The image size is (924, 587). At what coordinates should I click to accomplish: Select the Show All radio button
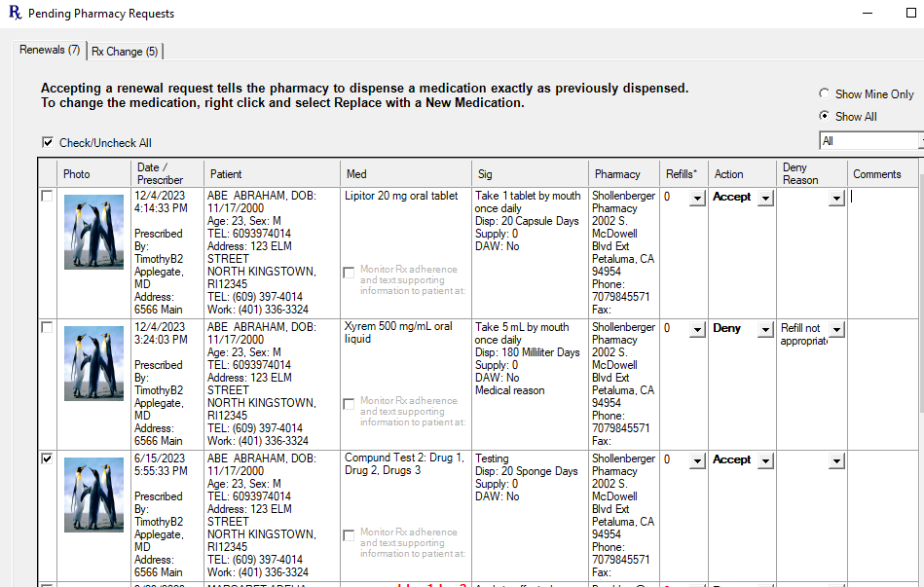825,116
